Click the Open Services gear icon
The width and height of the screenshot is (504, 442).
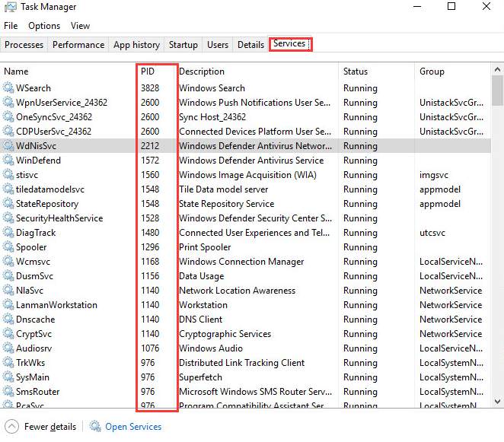coord(95,427)
